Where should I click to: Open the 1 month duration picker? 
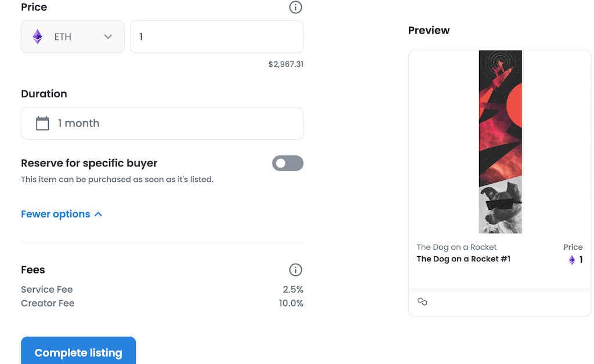coord(162,123)
